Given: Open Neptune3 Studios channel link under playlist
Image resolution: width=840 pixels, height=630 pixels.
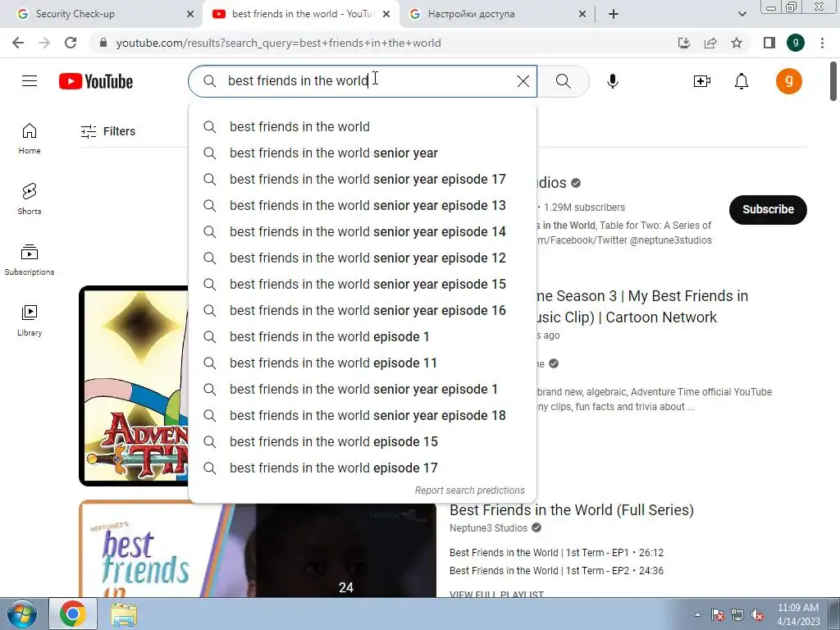Looking at the screenshot, I should pyautogui.click(x=488, y=528).
